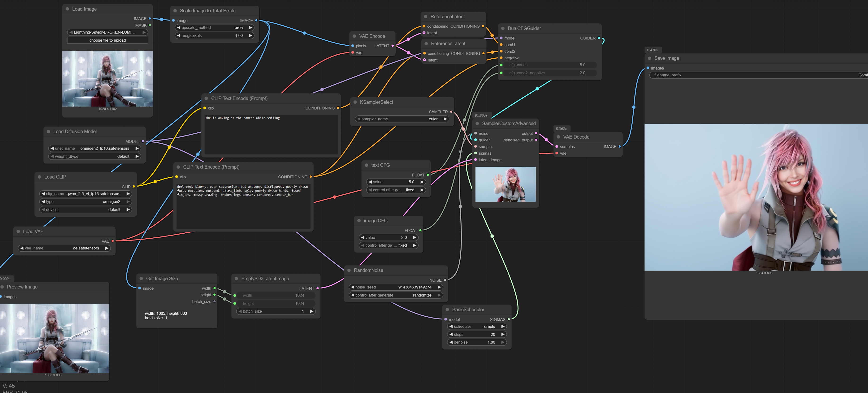The height and width of the screenshot is (393, 868).
Task: Collapse the Load Image node via its title dot
Action: tap(67, 9)
